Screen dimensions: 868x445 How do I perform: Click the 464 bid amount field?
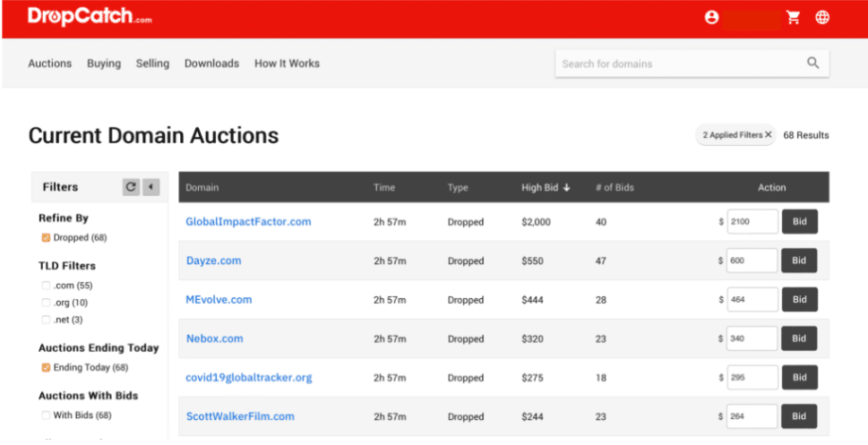[752, 299]
